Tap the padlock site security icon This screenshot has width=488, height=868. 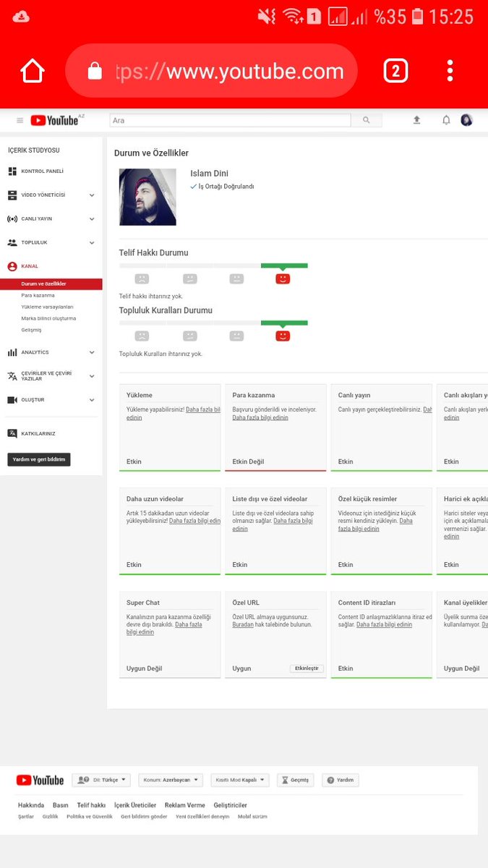point(95,70)
